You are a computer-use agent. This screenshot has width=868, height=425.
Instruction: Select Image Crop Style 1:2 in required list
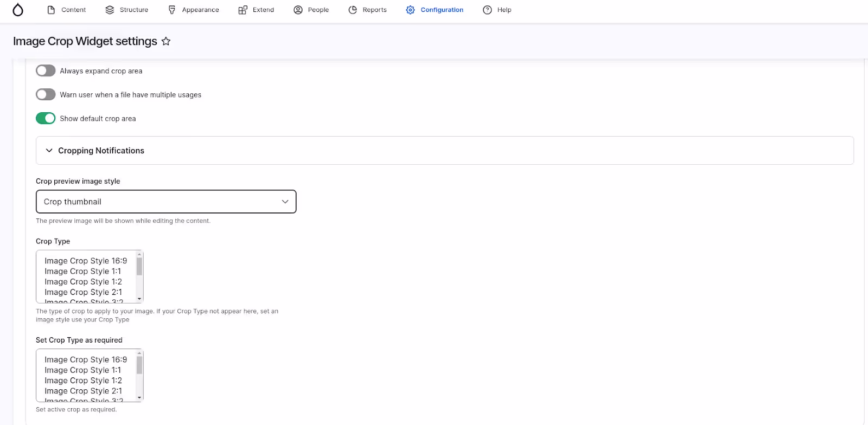pos(84,381)
